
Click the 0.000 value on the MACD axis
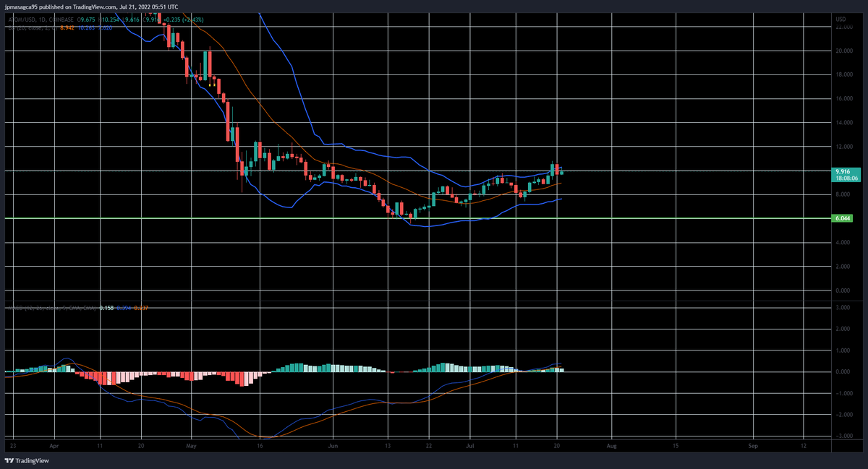point(843,371)
